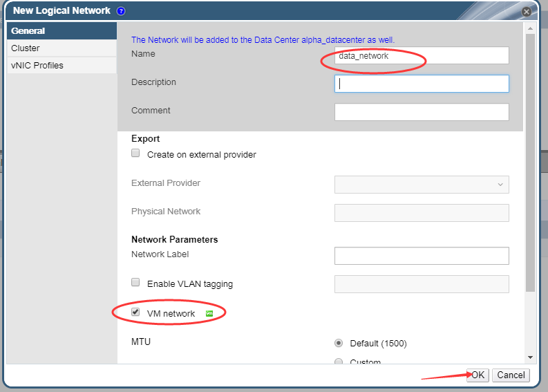The width and height of the screenshot is (548, 392).
Task: Switch to the Cluster tab
Action: pyautogui.click(x=62, y=48)
